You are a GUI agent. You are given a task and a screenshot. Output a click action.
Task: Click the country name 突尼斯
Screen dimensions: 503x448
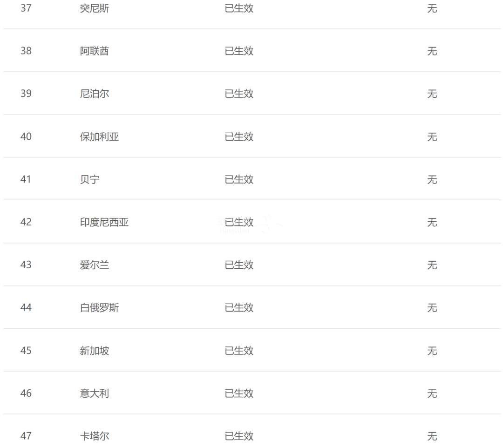pyautogui.click(x=94, y=8)
